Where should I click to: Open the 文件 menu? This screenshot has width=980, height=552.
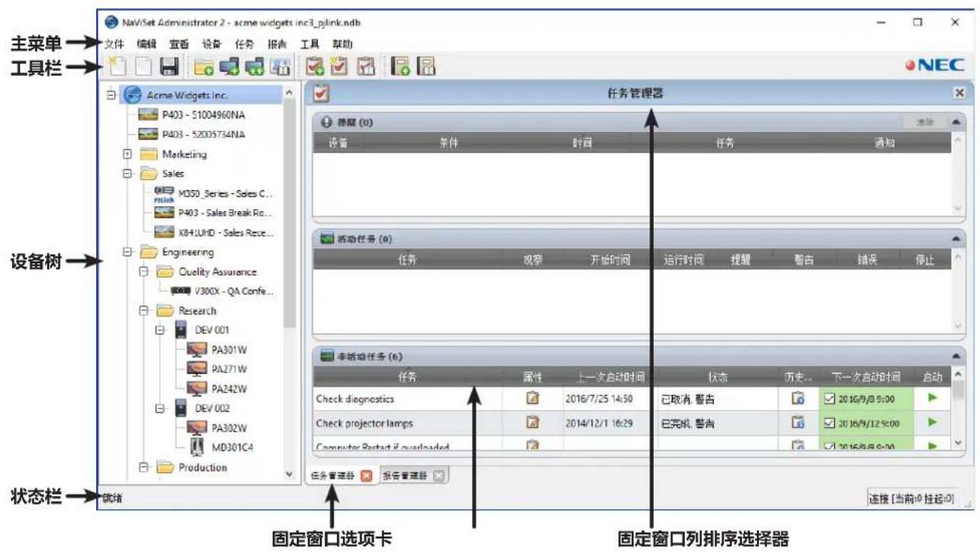coord(114,44)
